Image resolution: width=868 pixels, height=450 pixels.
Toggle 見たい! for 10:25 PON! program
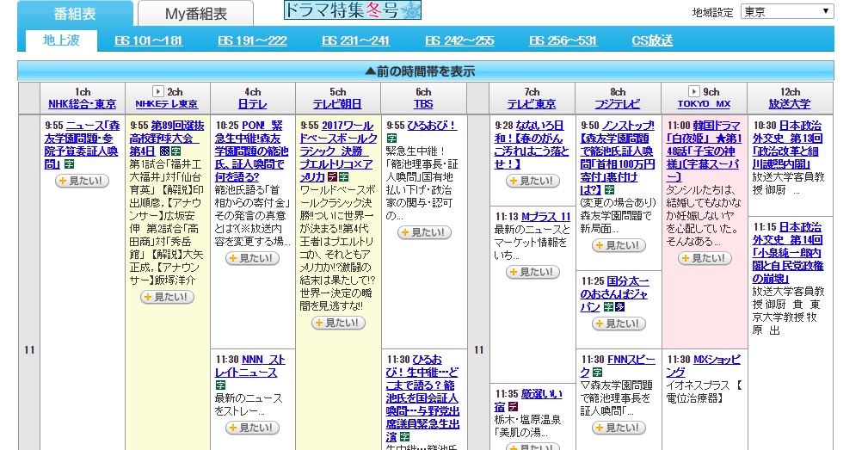click(x=252, y=258)
